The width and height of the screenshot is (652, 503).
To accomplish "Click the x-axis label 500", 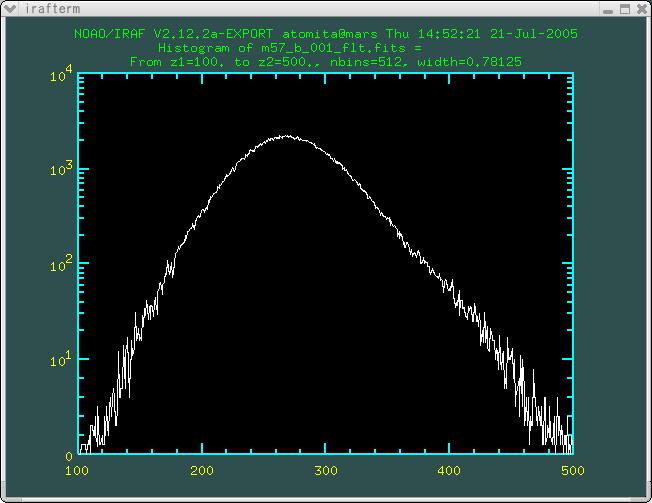I will pyautogui.click(x=573, y=471).
